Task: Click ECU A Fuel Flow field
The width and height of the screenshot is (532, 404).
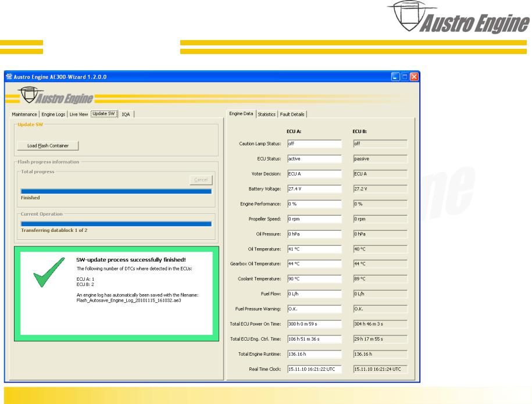Action: click(x=315, y=294)
